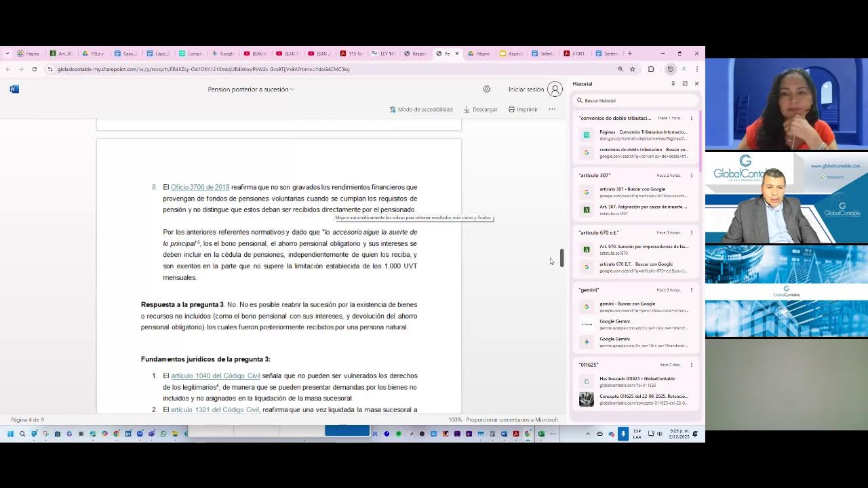868x488 pixels.
Task: Close the active browser tab
Action: coord(456,54)
